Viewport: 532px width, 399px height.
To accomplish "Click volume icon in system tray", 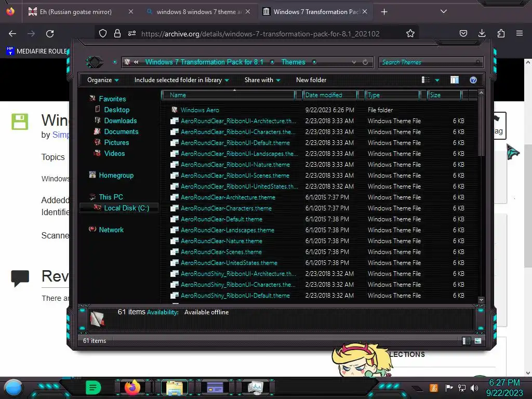I will coord(474,388).
